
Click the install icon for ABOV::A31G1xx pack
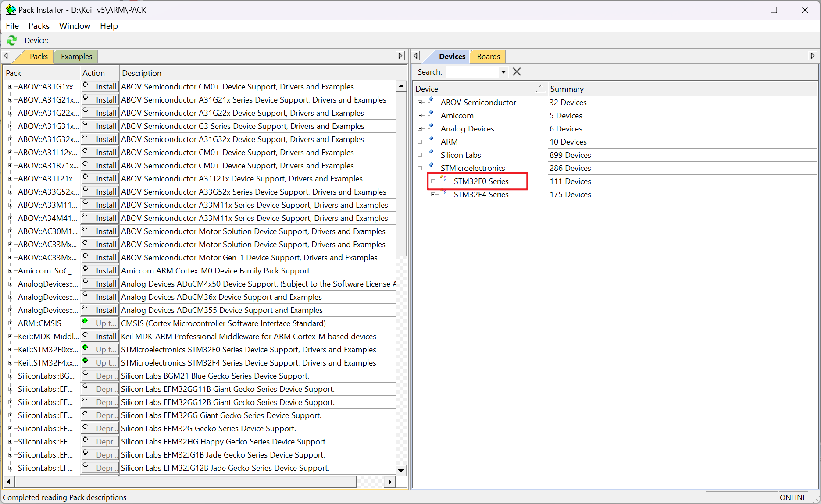85,85
